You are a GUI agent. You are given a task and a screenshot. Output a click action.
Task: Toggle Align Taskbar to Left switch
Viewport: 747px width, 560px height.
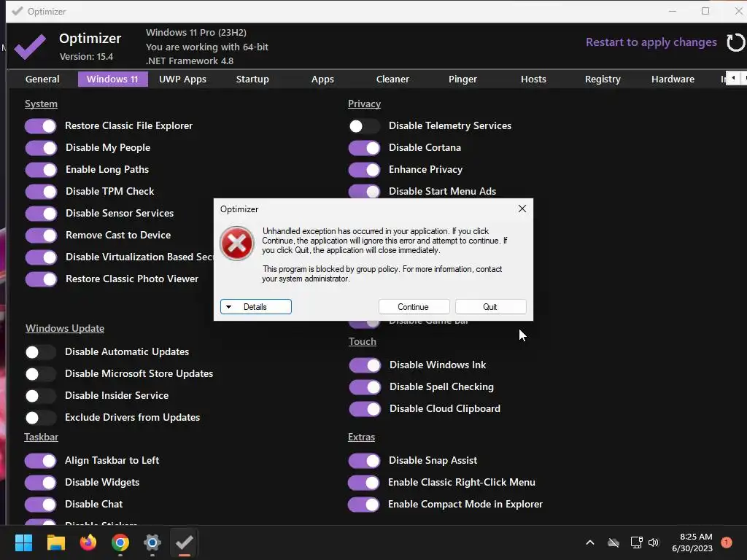coord(41,461)
